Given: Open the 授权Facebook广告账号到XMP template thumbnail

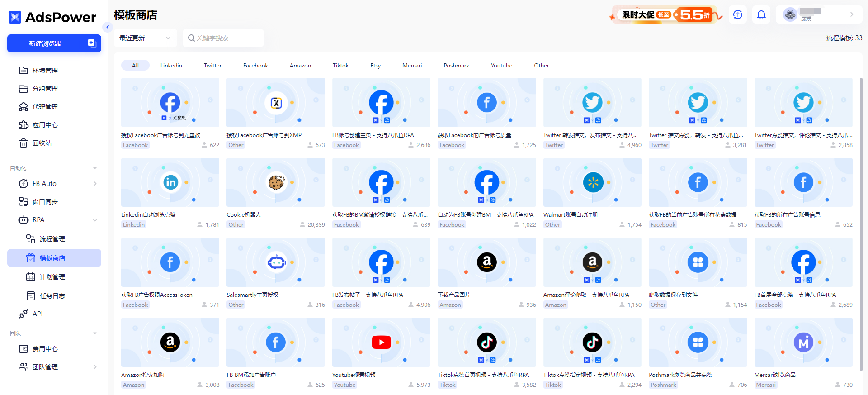Looking at the screenshot, I should pyautogui.click(x=276, y=102).
